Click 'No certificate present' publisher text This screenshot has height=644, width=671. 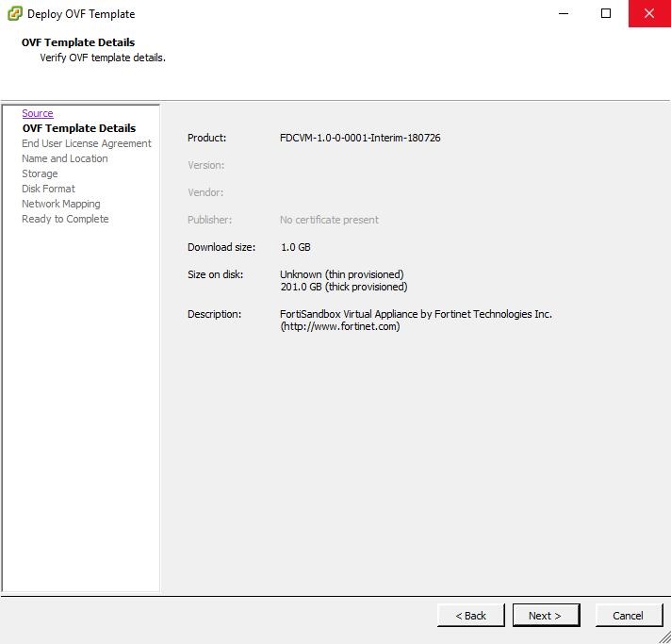click(329, 220)
